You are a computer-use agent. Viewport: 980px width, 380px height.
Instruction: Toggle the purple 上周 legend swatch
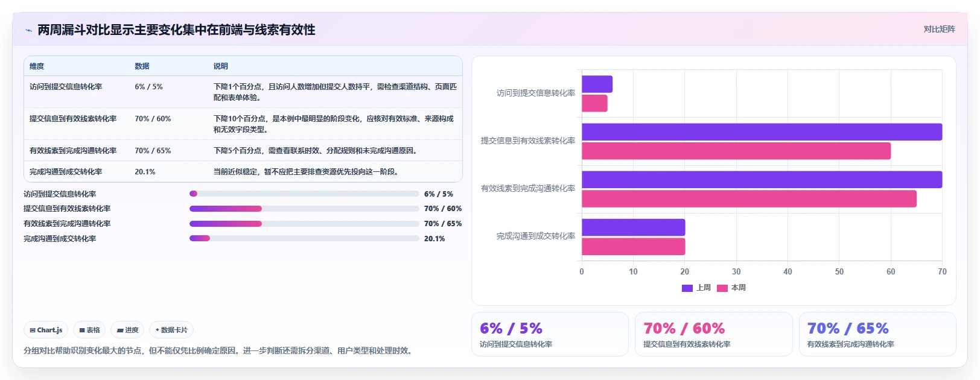pyautogui.click(x=687, y=288)
